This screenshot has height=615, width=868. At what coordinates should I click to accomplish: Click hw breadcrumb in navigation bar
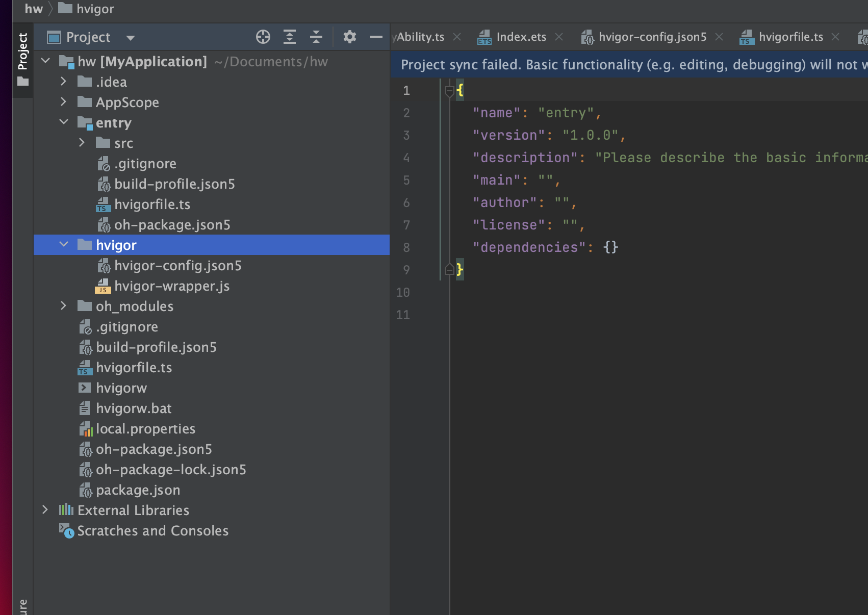click(x=34, y=9)
